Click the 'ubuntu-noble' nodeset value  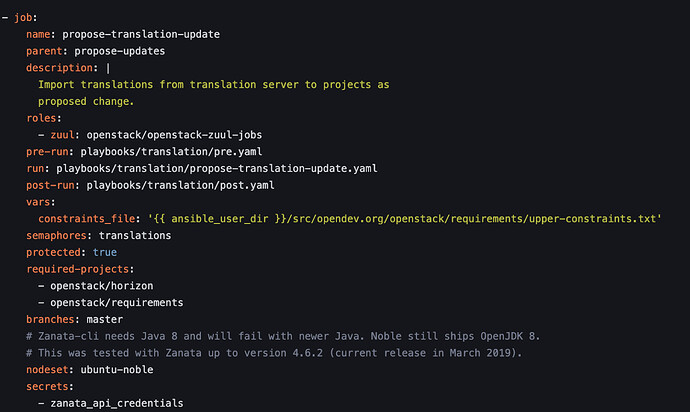(x=119, y=370)
